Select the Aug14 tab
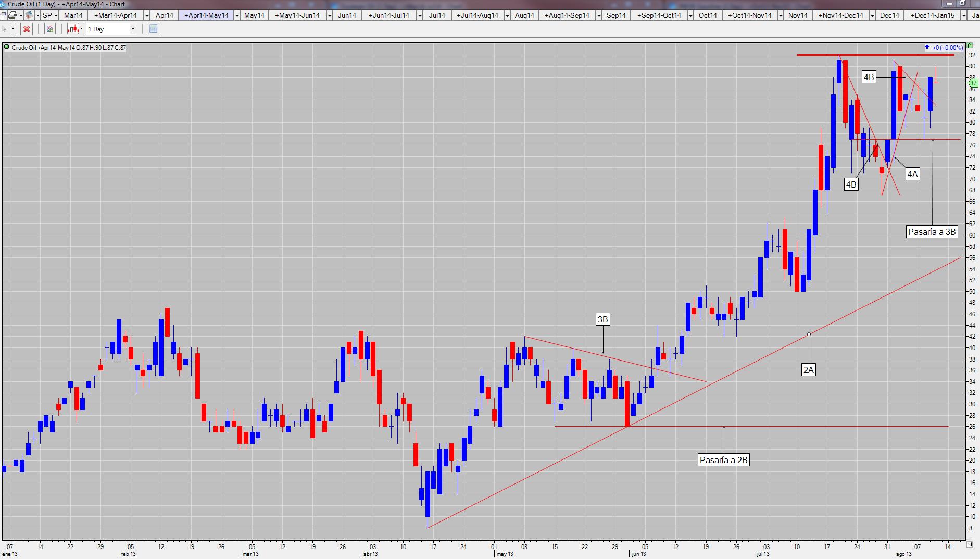The image size is (980, 559). [524, 15]
